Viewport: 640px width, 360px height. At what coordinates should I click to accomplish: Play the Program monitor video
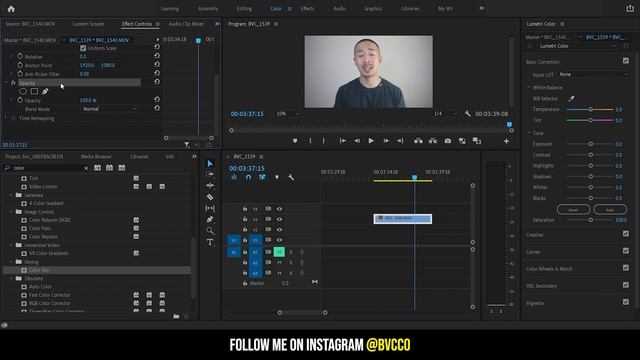(371, 141)
